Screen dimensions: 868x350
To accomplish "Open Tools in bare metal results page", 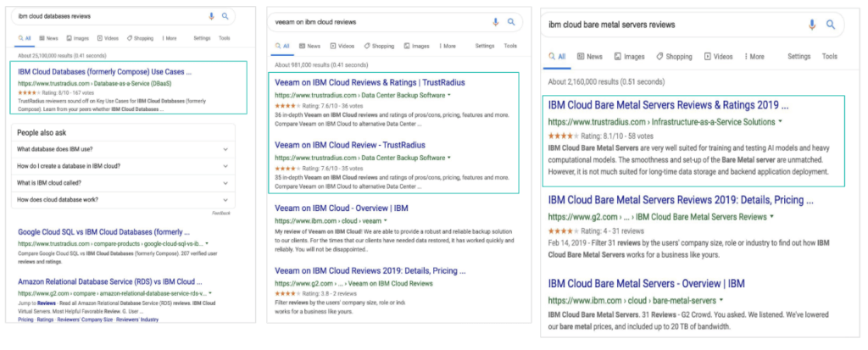I will [x=830, y=57].
